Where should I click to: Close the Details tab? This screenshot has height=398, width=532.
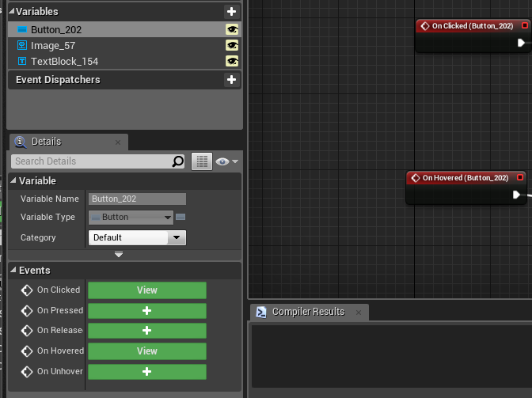[118, 142]
